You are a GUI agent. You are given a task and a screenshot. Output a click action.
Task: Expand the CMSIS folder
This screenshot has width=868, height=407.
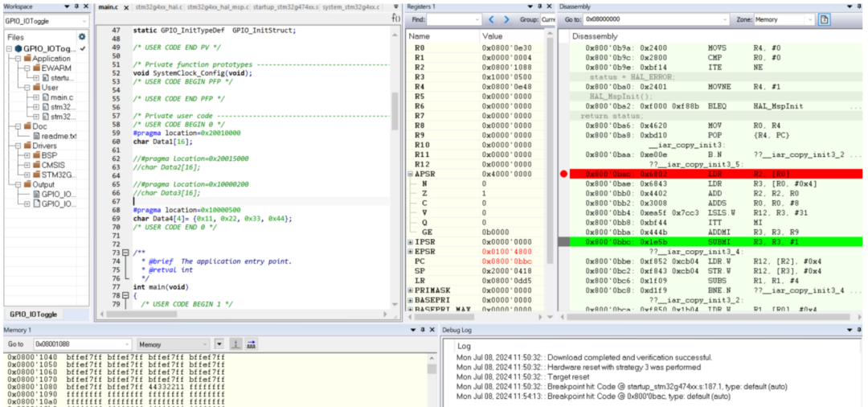[x=27, y=165]
